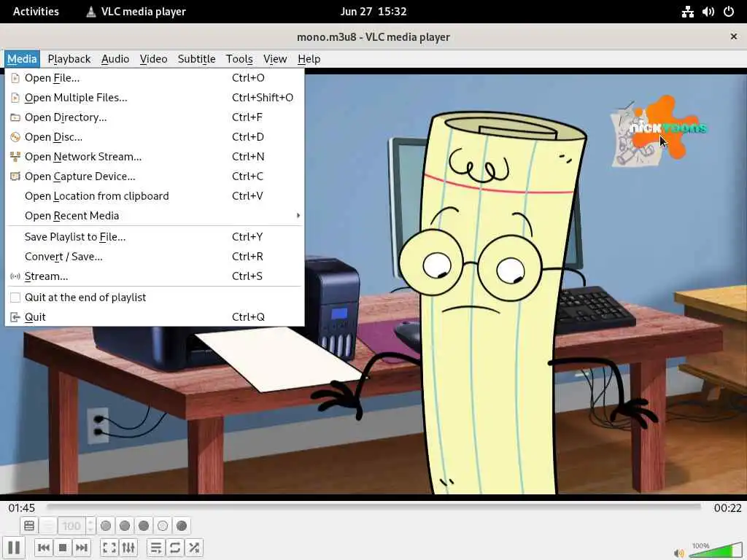
Task: Open the power menu icon in top bar
Action: tap(729, 12)
